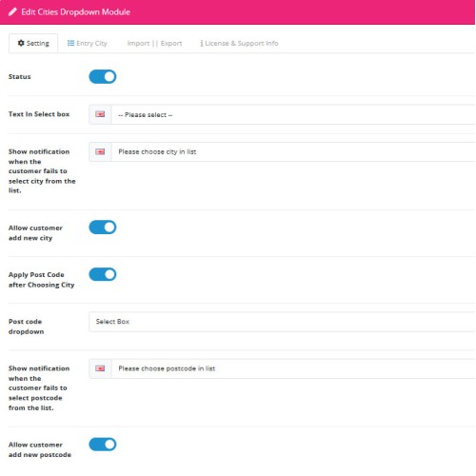Click the Edit Cities Dropdown Module heading
Image resolution: width=476 pixels, height=476 pixels.
coord(76,12)
